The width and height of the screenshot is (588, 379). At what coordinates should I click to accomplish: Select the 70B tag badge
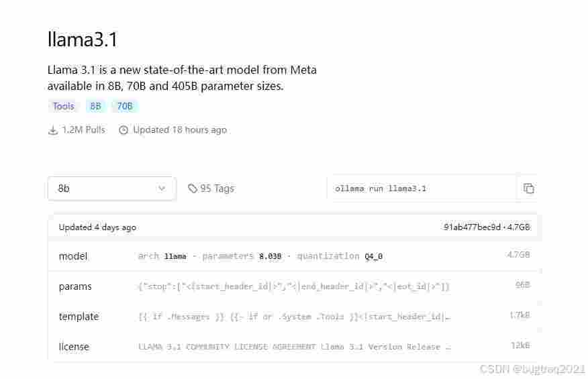124,106
